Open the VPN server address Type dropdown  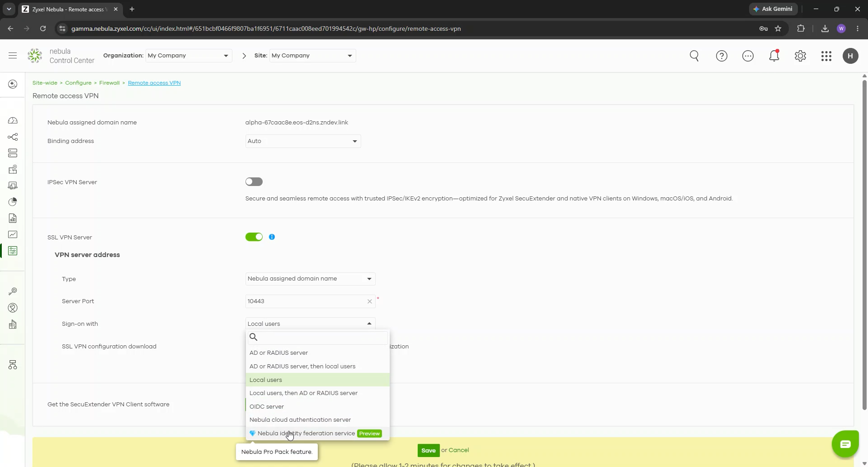310,279
